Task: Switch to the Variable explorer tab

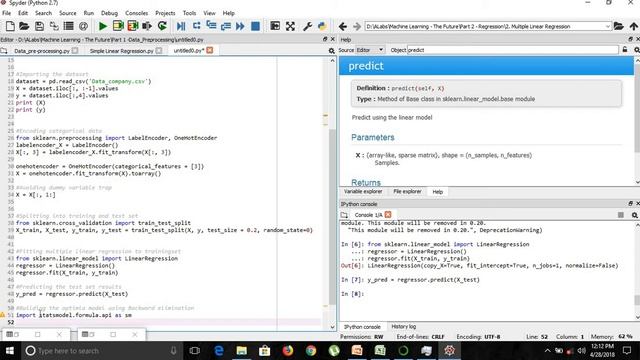Action: pyautogui.click(x=363, y=191)
